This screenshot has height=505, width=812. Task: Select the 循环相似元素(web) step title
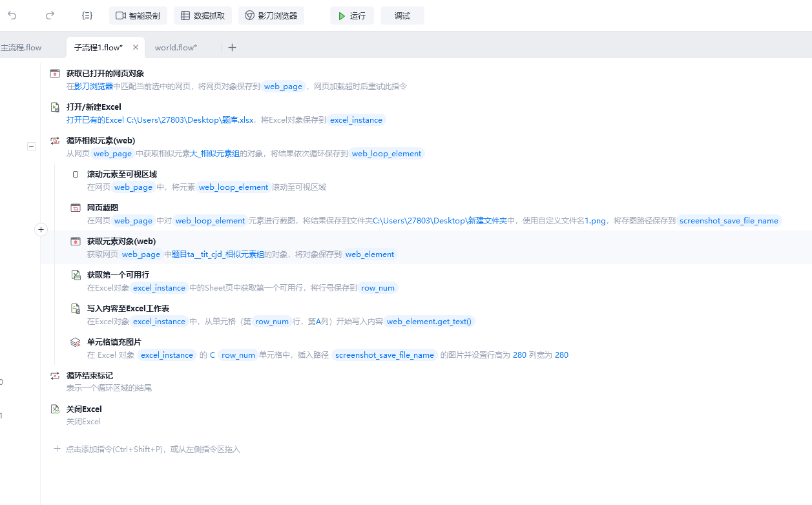[x=101, y=140]
